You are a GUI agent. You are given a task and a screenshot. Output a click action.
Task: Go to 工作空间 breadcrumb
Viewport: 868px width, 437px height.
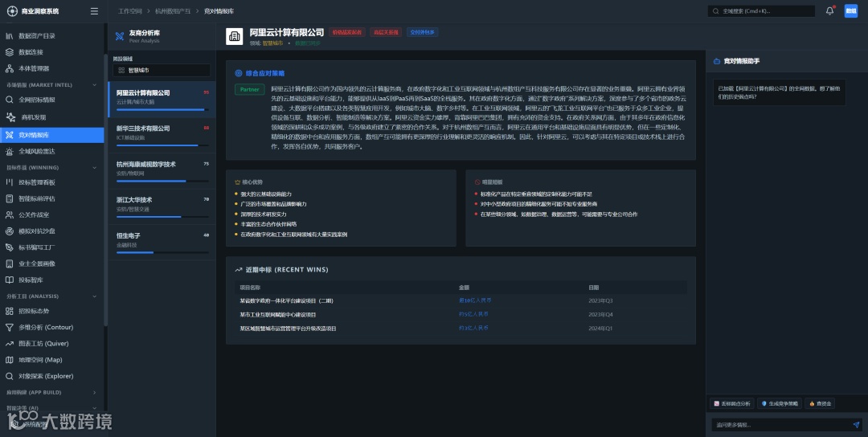point(130,11)
